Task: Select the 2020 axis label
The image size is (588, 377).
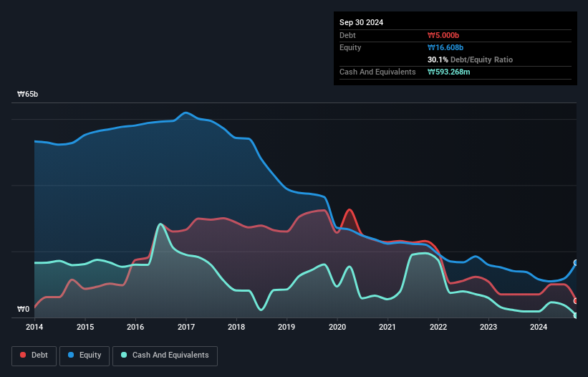Action: [x=337, y=327]
